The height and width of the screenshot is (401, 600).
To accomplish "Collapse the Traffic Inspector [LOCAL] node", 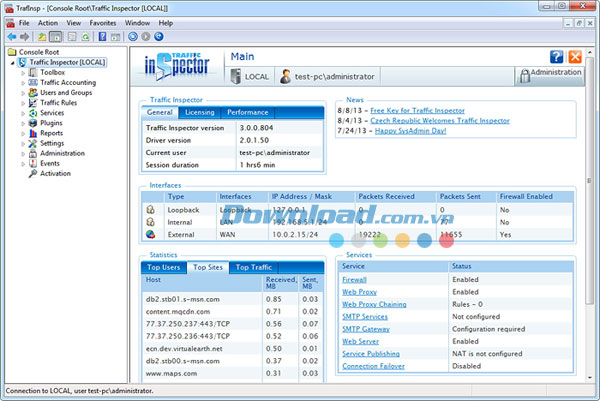I will [x=12, y=62].
